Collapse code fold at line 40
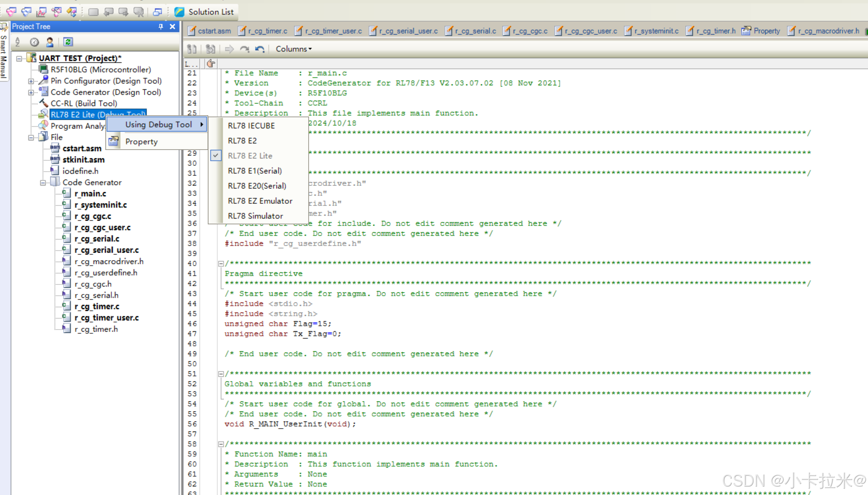868x495 pixels. (x=221, y=264)
